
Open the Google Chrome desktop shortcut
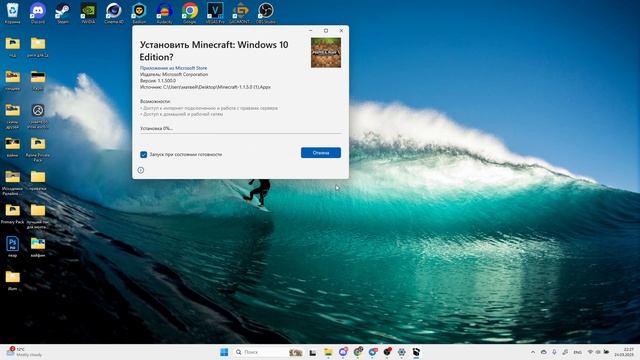point(189,12)
